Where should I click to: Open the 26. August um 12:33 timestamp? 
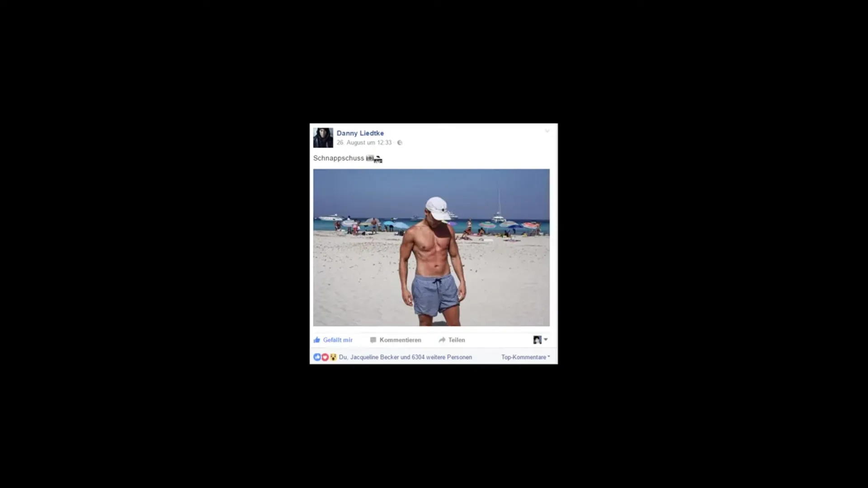pyautogui.click(x=364, y=143)
